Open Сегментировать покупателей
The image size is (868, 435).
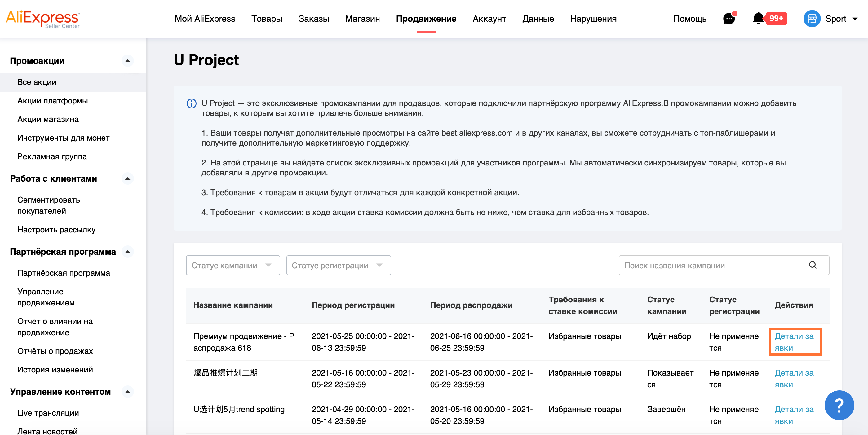[49, 205]
